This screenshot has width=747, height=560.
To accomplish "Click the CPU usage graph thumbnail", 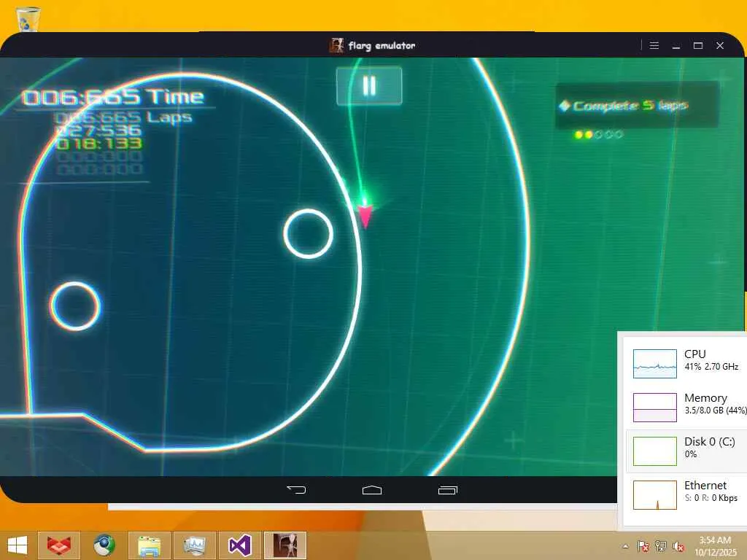I will [x=654, y=363].
